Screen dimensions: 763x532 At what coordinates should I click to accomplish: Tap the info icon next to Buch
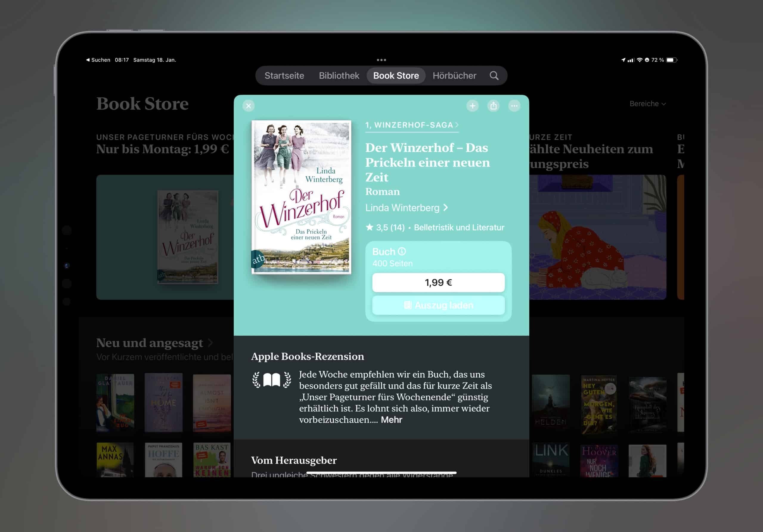point(402,251)
